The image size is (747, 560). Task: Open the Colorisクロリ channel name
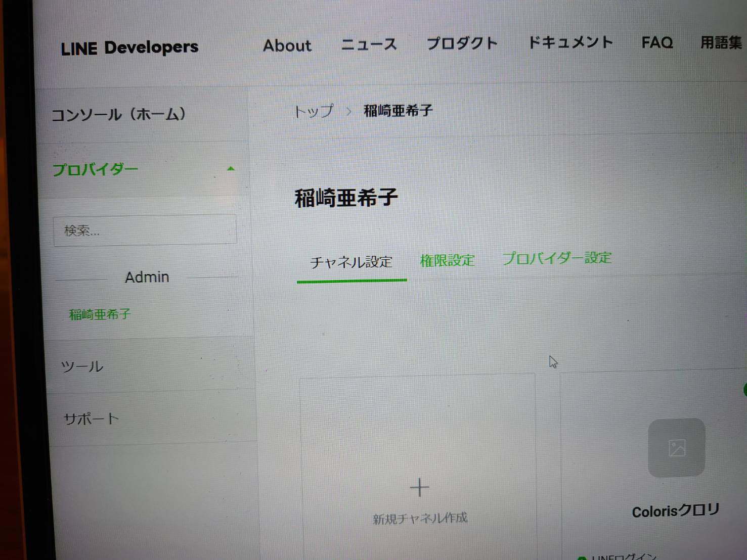tap(676, 511)
